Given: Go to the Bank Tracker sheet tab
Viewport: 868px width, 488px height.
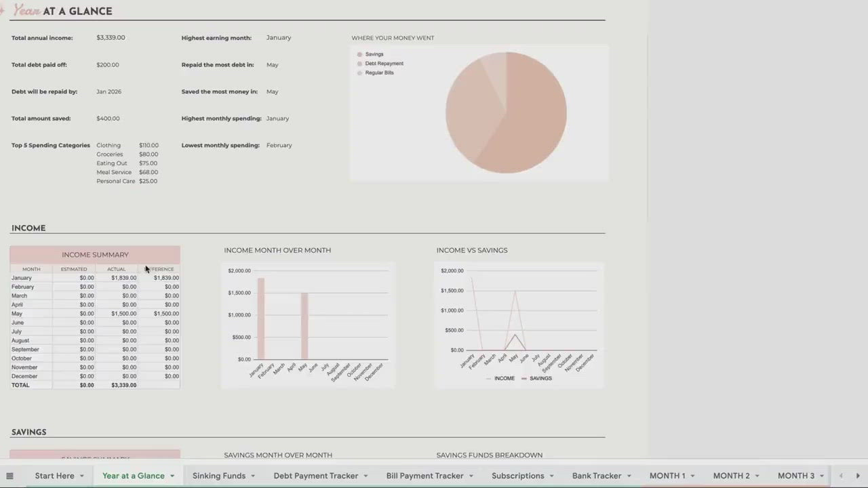Looking at the screenshot, I should (596, 476).
